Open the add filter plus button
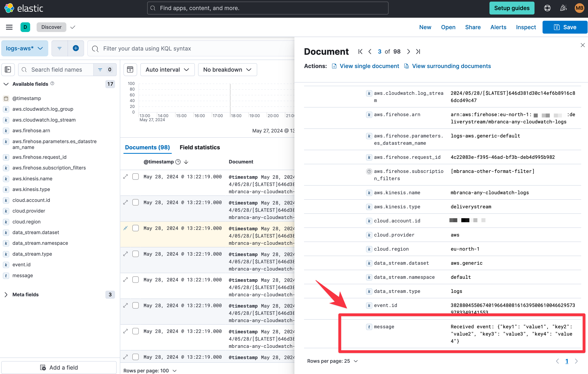Screen dimensions: 588x374 (x=76, y=48)
